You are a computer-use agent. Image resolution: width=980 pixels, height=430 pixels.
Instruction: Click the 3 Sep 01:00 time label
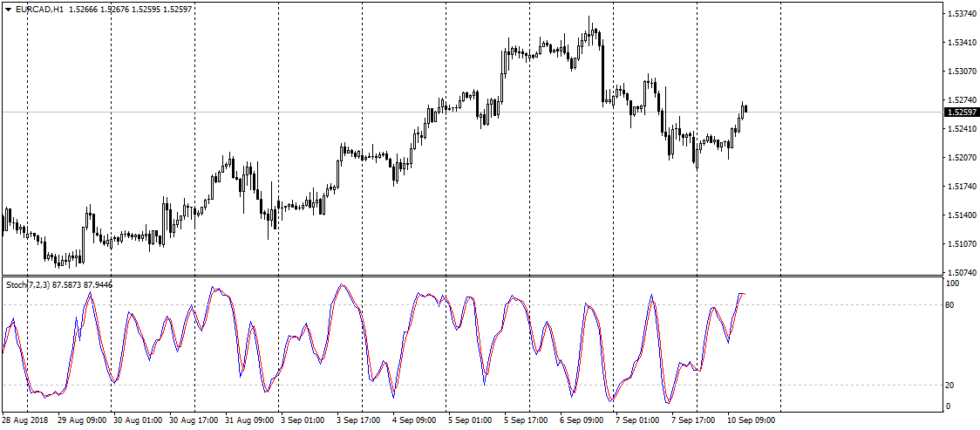pyautogui.click(x=303, y=420)
